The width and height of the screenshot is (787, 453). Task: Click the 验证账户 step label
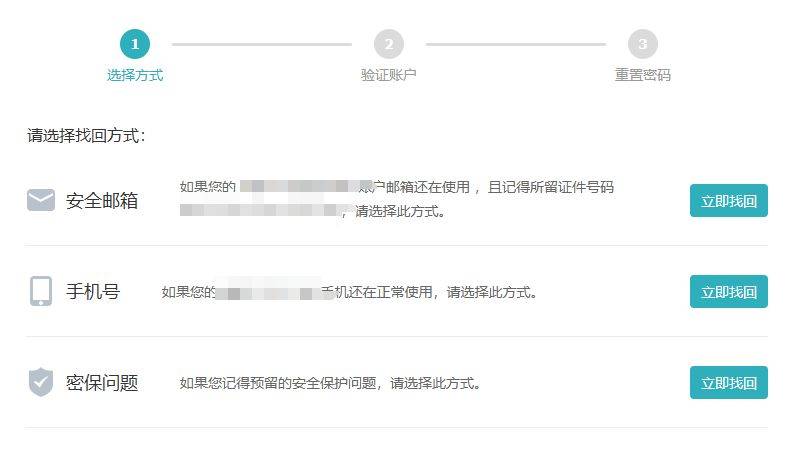[x=389, y=75]
